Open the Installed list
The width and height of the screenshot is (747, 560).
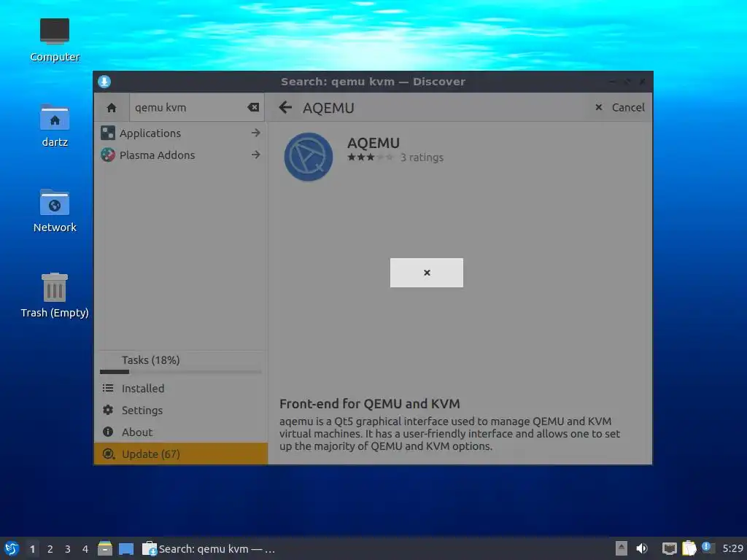[181, 389]
